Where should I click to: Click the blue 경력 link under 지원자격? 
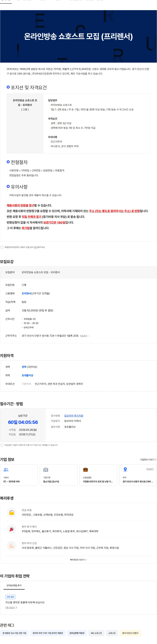[x=24, y=367]
